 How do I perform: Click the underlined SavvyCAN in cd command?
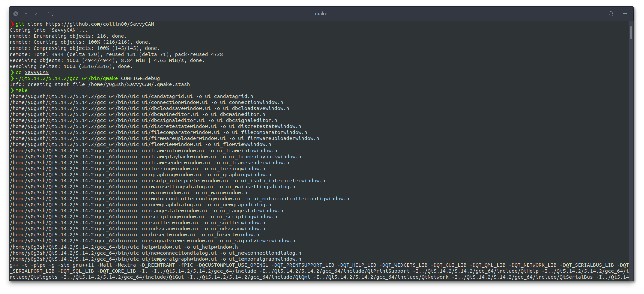(x=37, y=72)
